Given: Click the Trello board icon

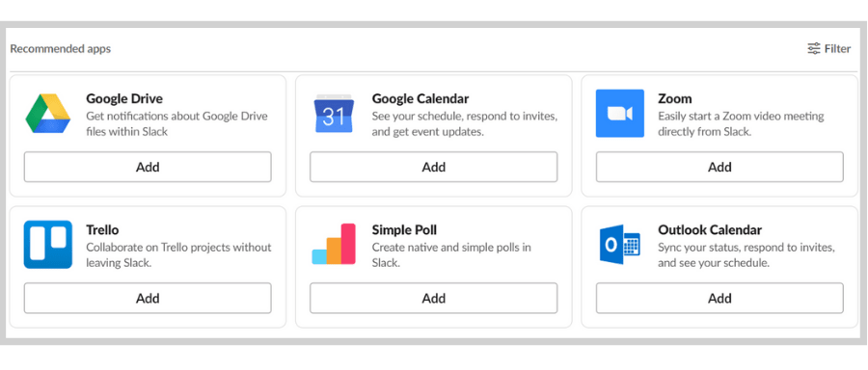Looking at the screenshot, I should [x=47, y=245].
